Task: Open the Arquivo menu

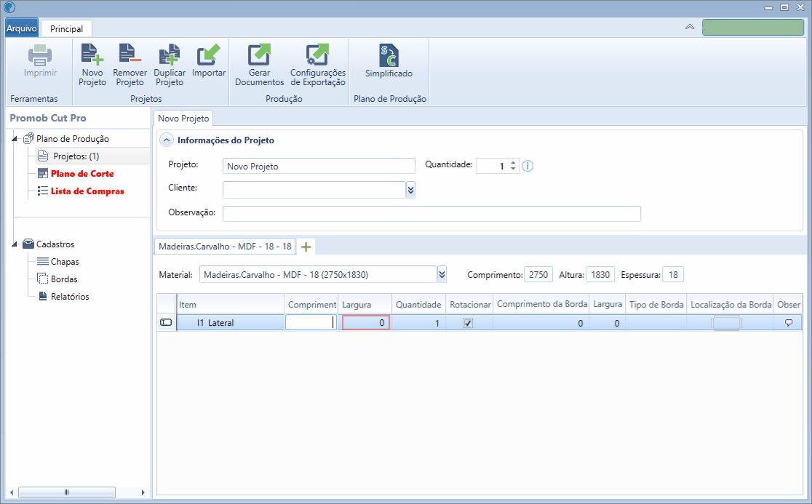Action: [x=21, y=28]
